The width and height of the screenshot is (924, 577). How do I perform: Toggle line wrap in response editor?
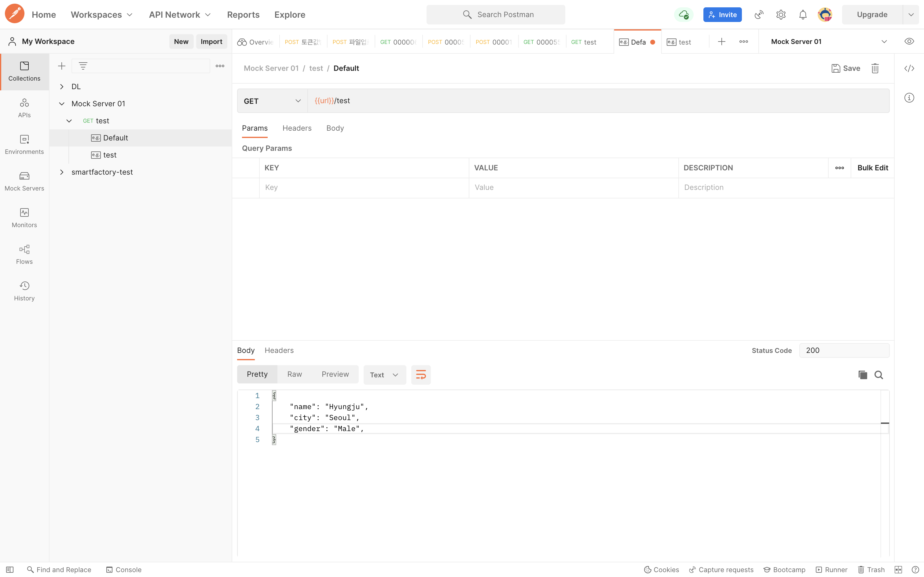point(421,375)
